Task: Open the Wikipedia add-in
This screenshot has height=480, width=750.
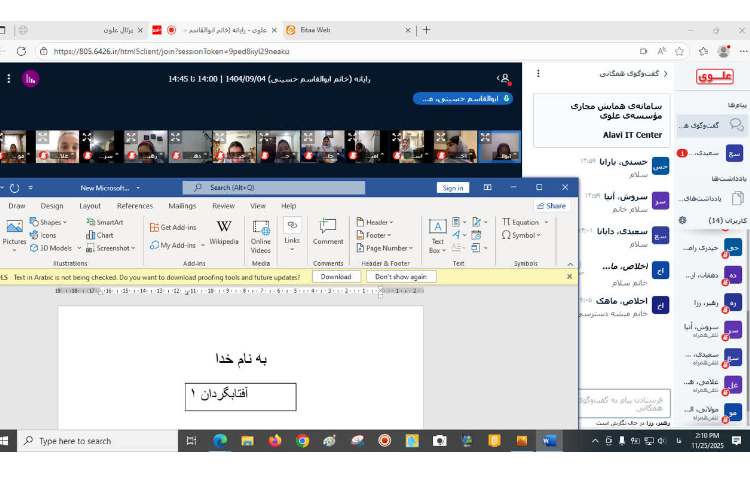Action: 223,232
